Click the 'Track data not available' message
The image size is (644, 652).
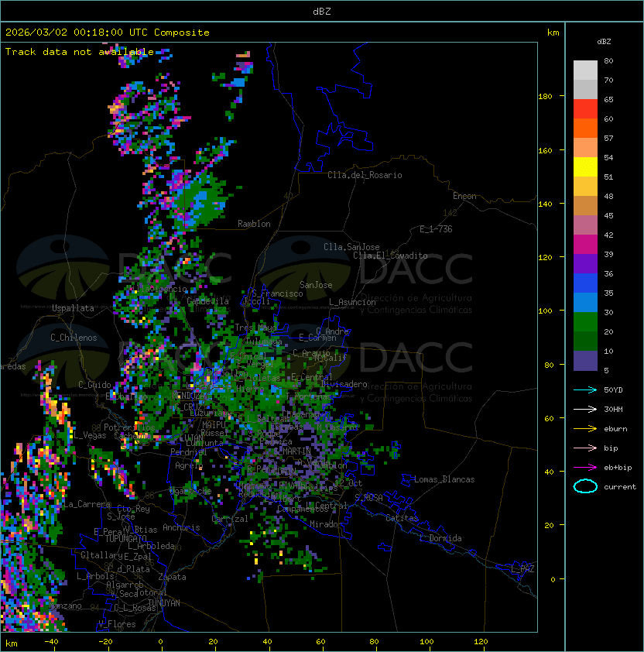point(80,52)
